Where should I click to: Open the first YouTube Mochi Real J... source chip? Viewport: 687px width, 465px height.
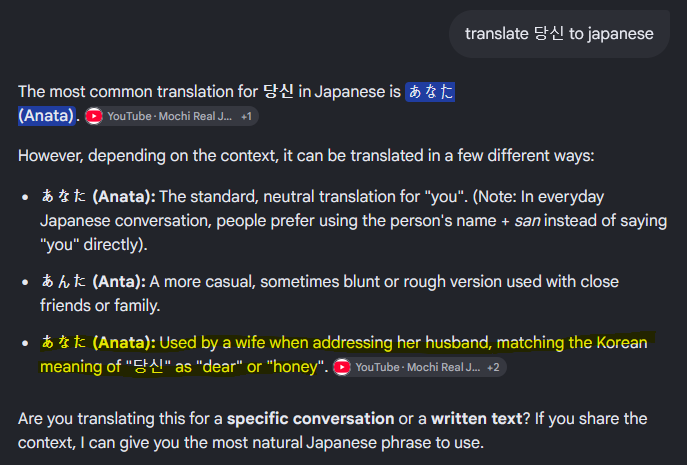171,116
